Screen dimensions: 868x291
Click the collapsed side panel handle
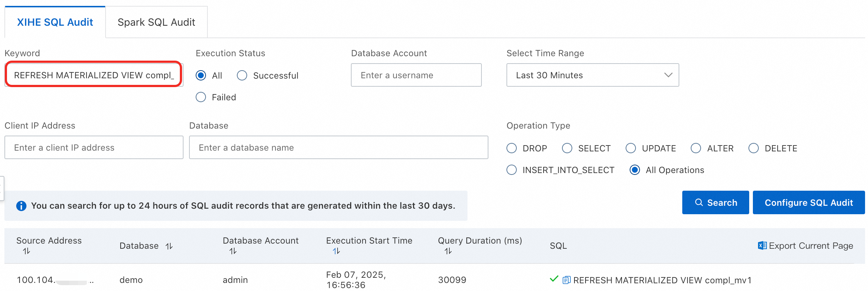tap(2, 188)
